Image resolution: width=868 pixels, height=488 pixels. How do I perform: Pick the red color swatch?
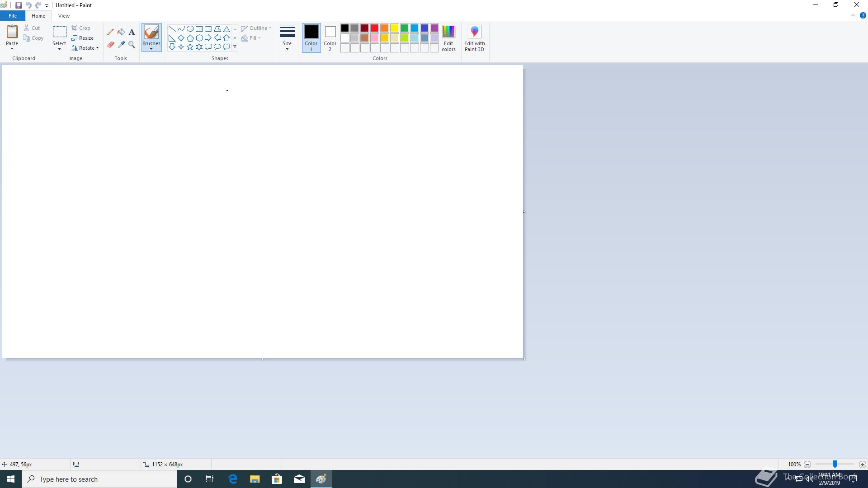pos(375,28)
